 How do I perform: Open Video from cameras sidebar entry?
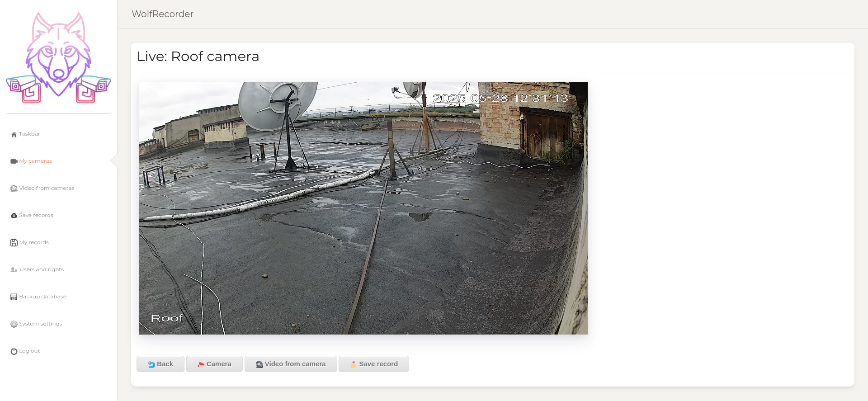(x=47, y=189)
